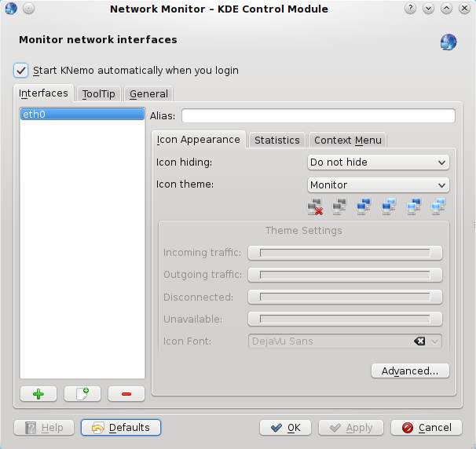
Task: Switch to the ToolTip tab
Action: pos(99,94)
